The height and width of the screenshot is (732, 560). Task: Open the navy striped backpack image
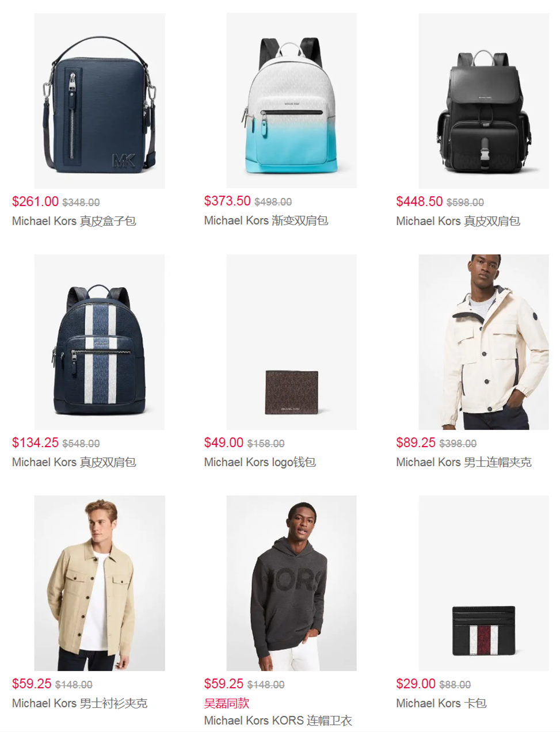click(x=100, y=342)
